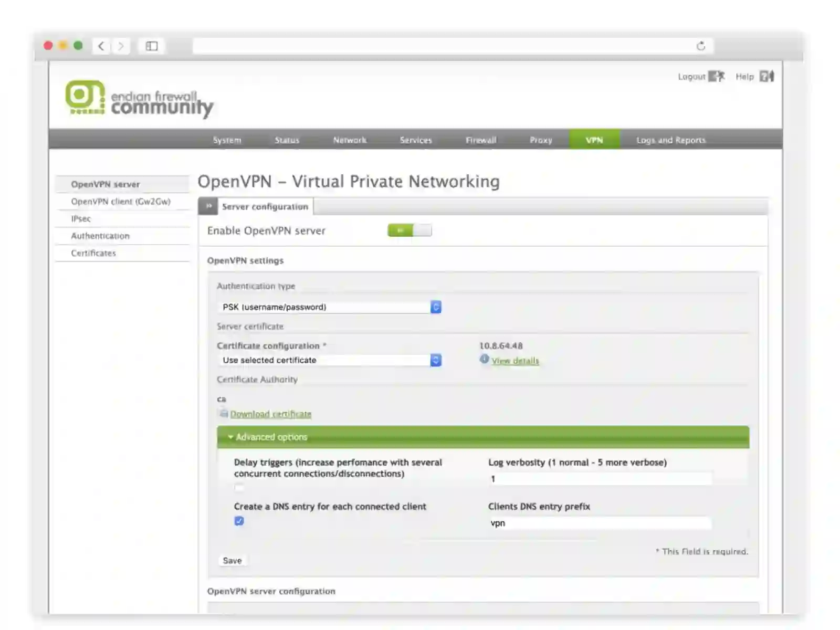Image resolution: width=840 pixels, height=630 pixels.
Task: Click the View details link
Action: [515, 361]
